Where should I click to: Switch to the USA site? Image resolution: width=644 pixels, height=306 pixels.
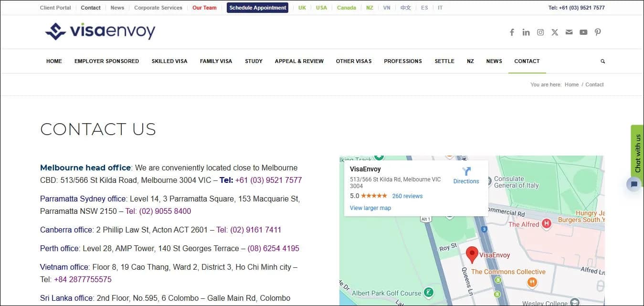click(321, 8)
